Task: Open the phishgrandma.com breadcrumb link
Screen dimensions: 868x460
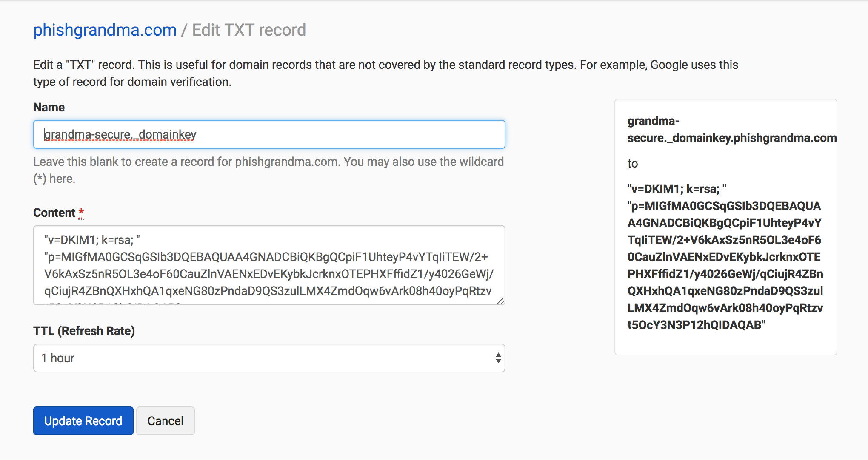Action: [105, 30]
